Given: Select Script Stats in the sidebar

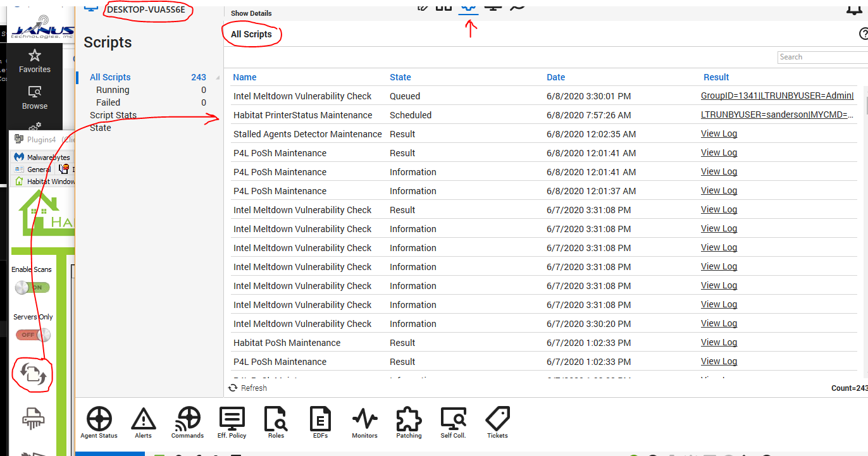Looking at the screenshot, I should click(113, 115).
